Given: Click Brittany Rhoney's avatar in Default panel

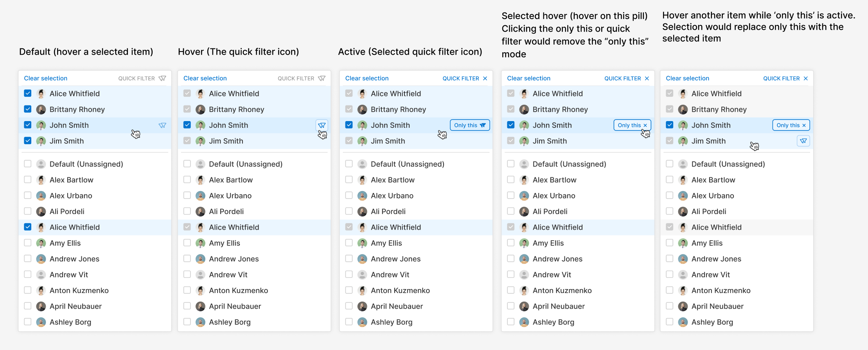Looking at the screenshot, I should click(x=41, y=109).
